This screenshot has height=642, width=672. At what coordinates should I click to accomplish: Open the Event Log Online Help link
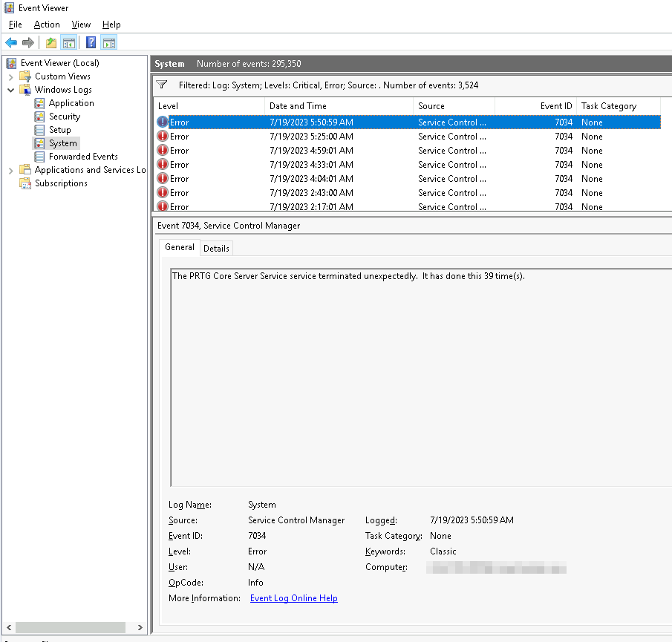click(x=293, y=598)
